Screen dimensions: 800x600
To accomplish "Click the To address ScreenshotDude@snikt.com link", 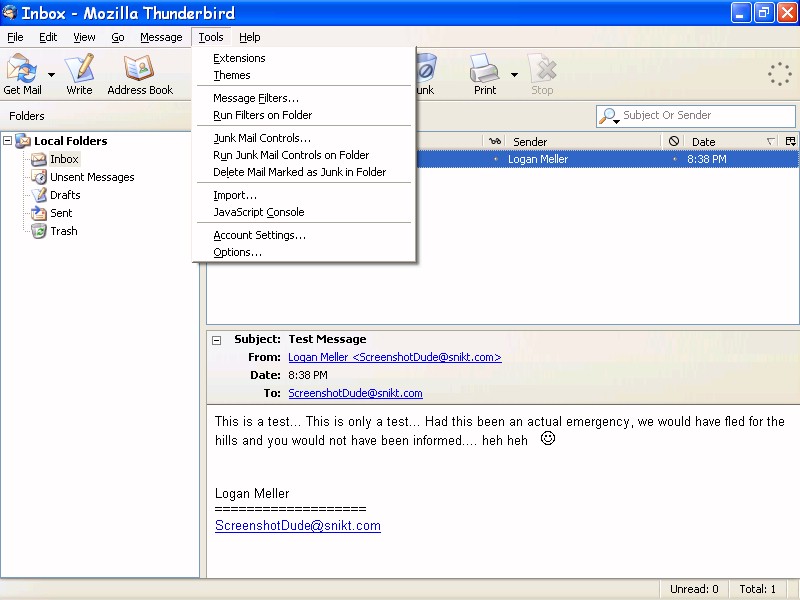I will pos(355,393).
